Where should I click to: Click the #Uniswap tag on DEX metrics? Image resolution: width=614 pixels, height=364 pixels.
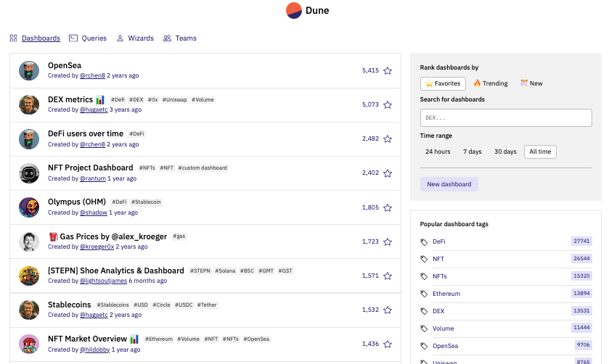(x=175, y=100)
